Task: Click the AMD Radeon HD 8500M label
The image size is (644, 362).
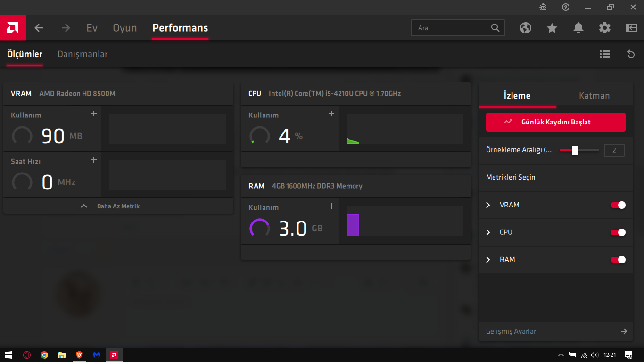Action: (77, 94)
